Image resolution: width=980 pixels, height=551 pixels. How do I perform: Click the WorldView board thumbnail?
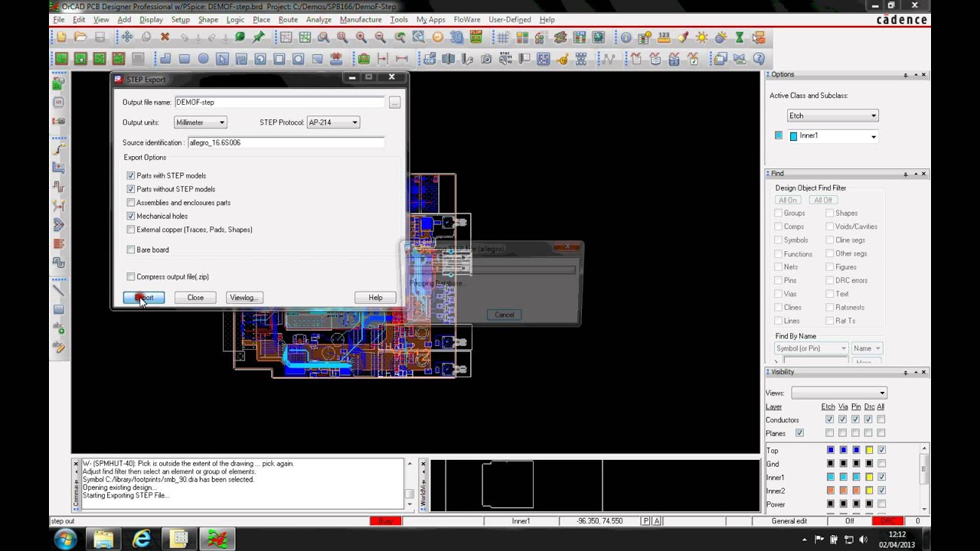(508, 484)
